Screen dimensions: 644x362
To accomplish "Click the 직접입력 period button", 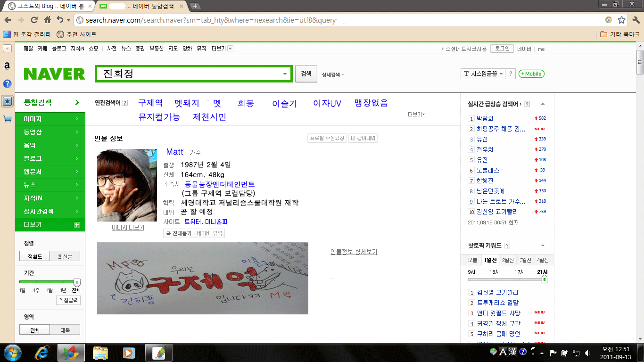I will pos(68,300).
